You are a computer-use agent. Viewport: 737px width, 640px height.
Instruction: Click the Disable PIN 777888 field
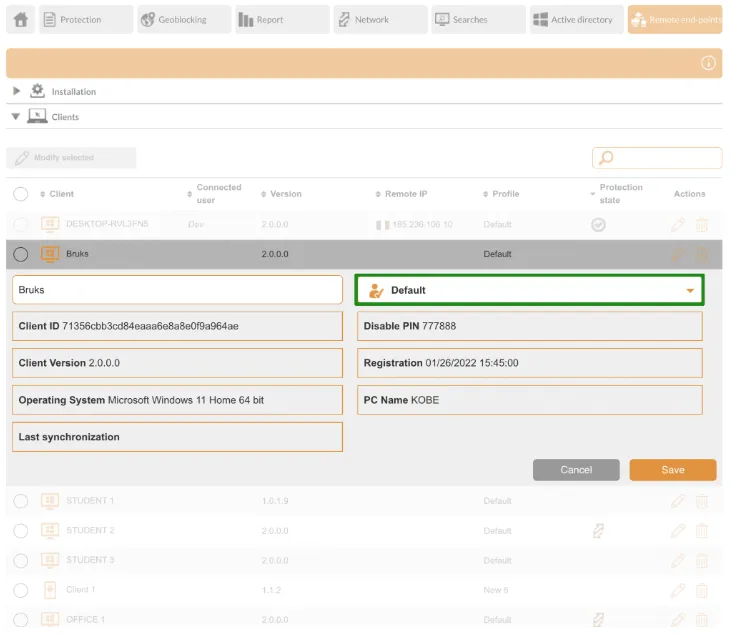530,326
